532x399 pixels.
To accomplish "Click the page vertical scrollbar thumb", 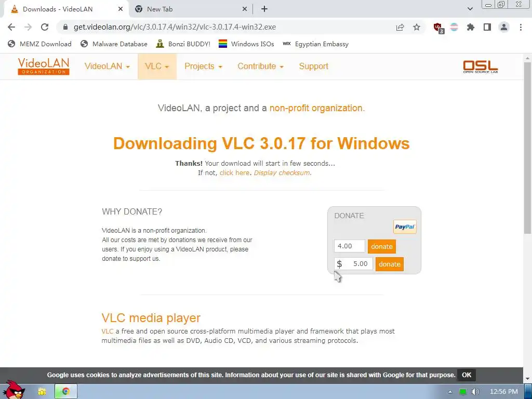I will tap(528, 148).
